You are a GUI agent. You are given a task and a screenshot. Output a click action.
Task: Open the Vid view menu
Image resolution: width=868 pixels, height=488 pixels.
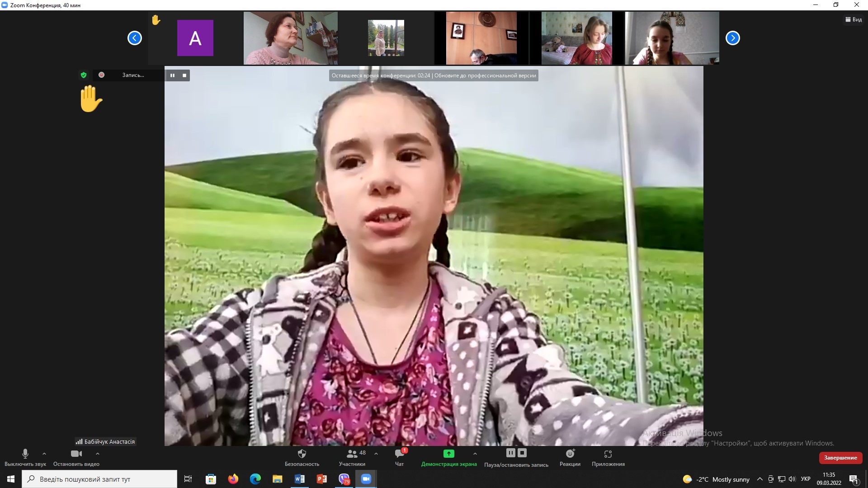click(x=854, y=19)
